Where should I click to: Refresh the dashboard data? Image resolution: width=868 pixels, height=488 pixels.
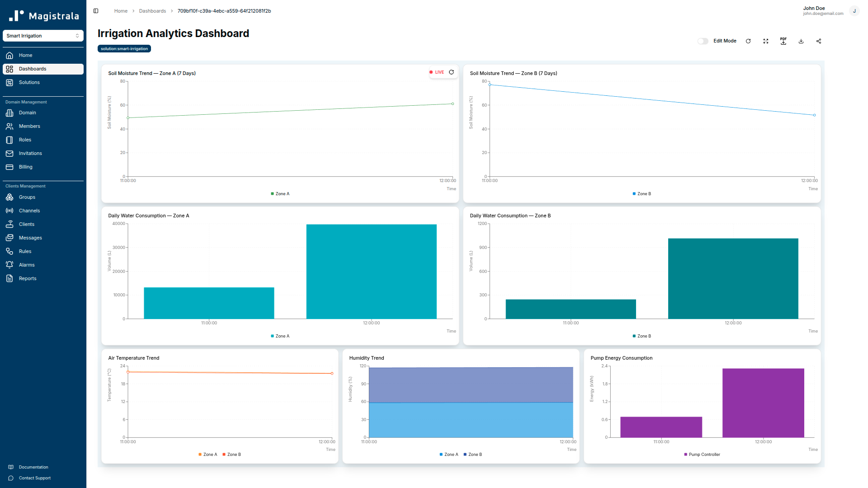pos(748,41)
